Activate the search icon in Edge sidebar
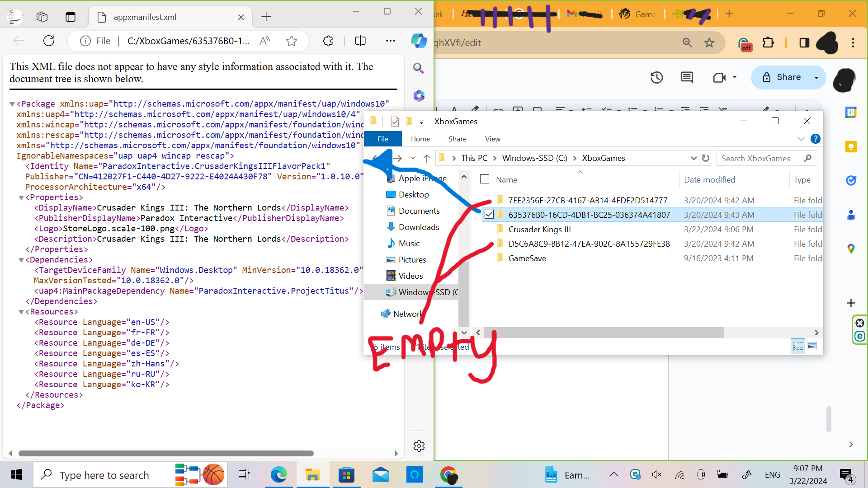Viewport: 868px width, 488px height. pyautogui.click(x=418, y=68)
